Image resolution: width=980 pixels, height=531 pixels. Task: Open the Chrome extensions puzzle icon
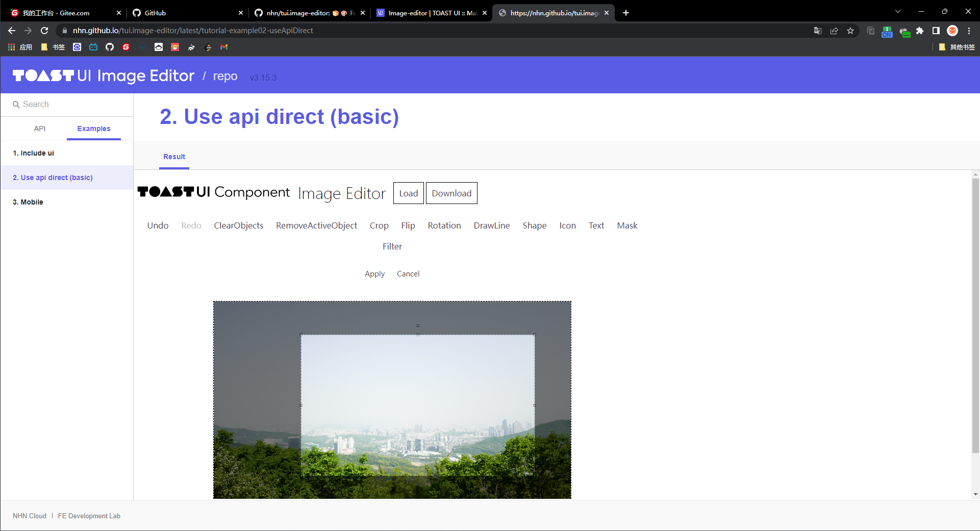[x=920, y=31]
